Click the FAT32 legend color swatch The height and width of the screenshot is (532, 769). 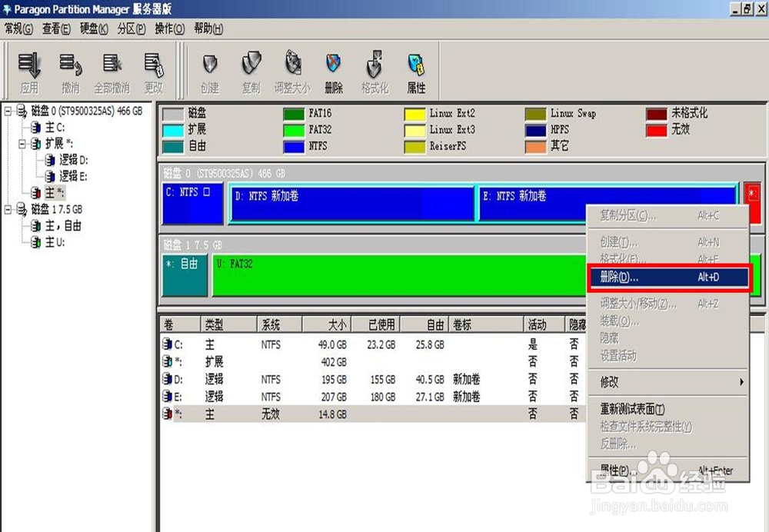tap(294, 131)
